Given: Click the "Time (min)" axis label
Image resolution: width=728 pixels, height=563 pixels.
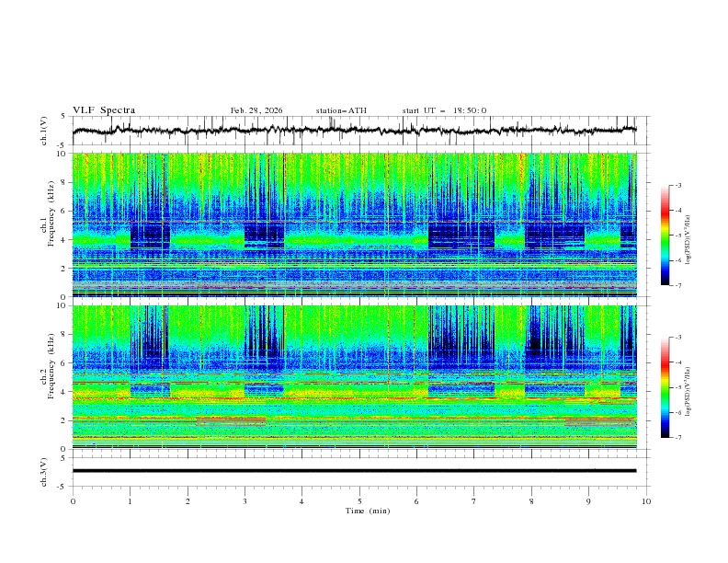Looking at the screenshot, I should tap(368, 511).
